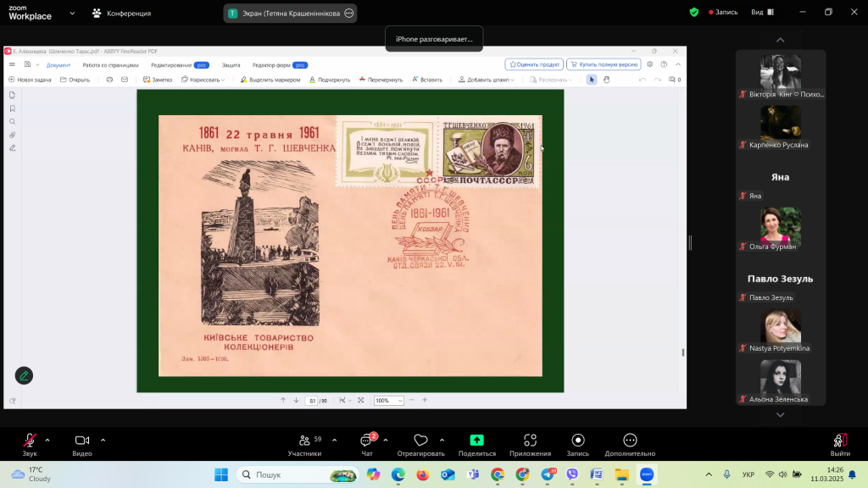The image size is (868, 488).
Task: Open Приложения apps in Zoom
Action: (530, 441)
